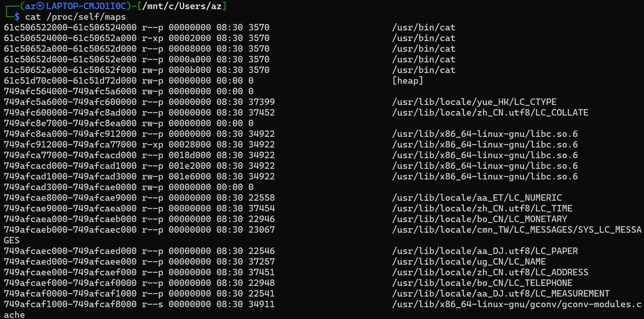
Task: Click the LAPTOP-CMJO1I0C hostname in the prompt
Action: click(86, 6)
